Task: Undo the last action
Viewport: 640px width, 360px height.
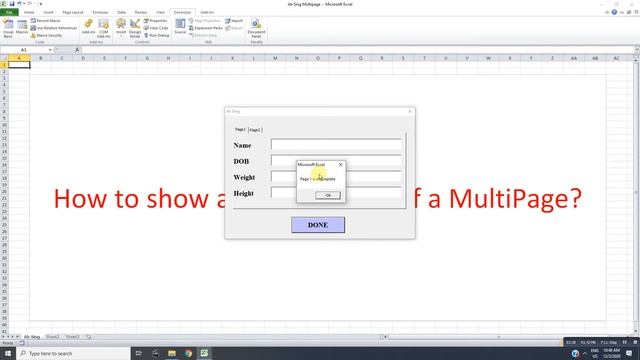Action: pos(19,4)
